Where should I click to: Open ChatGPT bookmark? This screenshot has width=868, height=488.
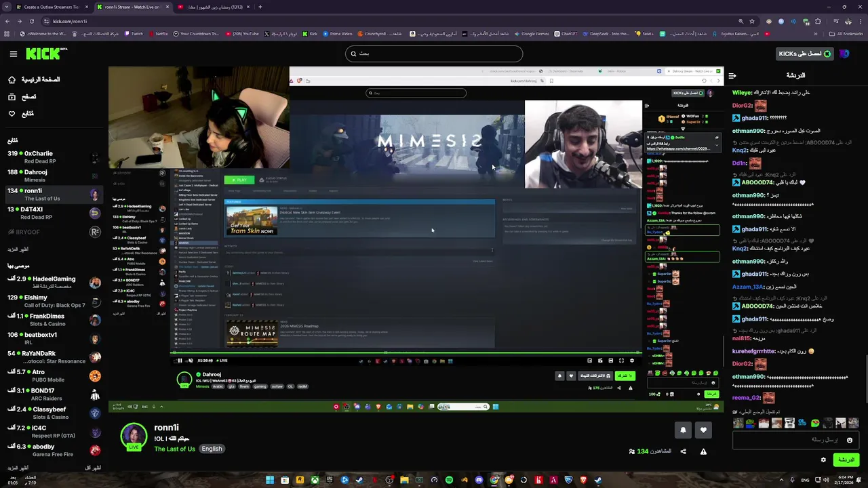tap(566, 33)
